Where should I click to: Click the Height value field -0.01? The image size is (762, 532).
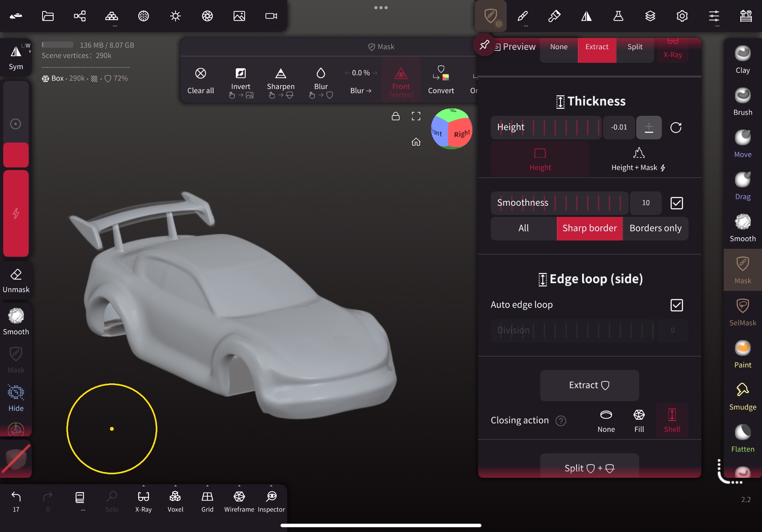[619, 127]
